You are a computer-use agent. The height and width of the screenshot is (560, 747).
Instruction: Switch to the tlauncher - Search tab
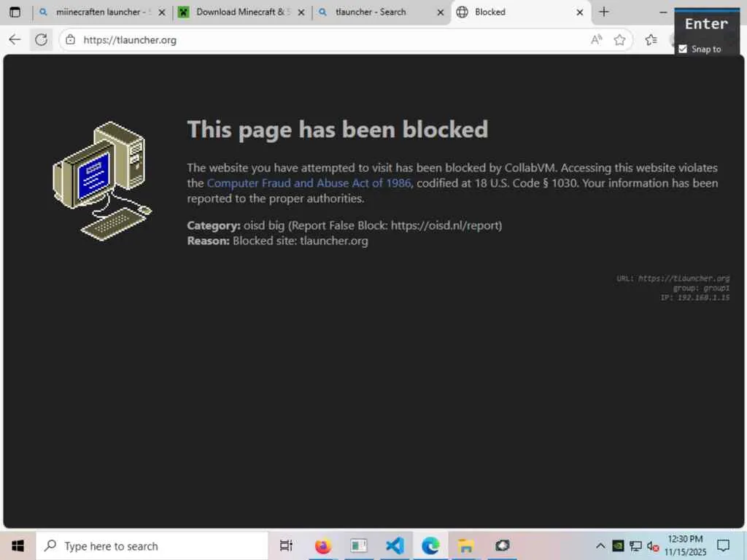(371, 12)
